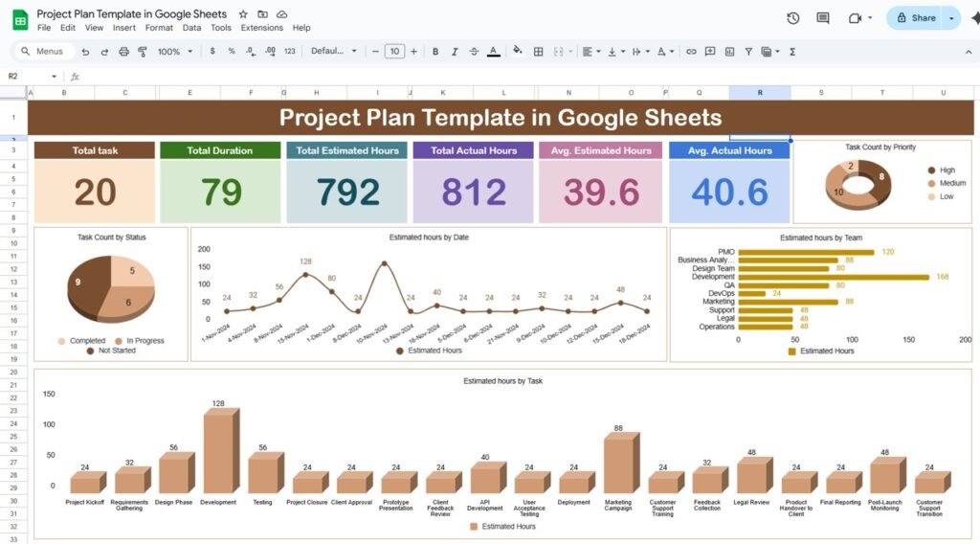Viewport: 980px width, 544px height.
Task: Click the Share button
Action: [x=914, y=18]
